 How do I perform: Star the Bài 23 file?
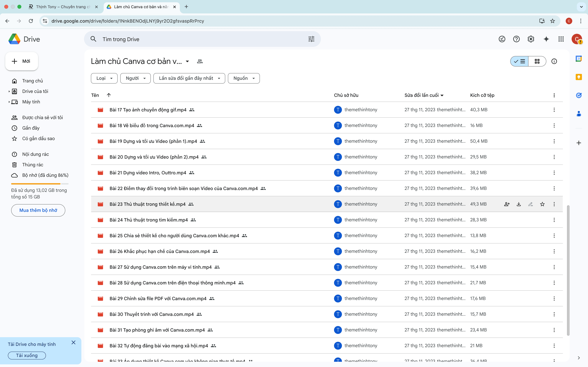542,204
